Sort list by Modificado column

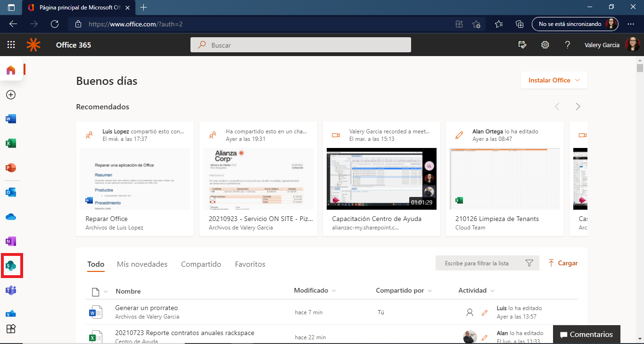coord(314,291)
